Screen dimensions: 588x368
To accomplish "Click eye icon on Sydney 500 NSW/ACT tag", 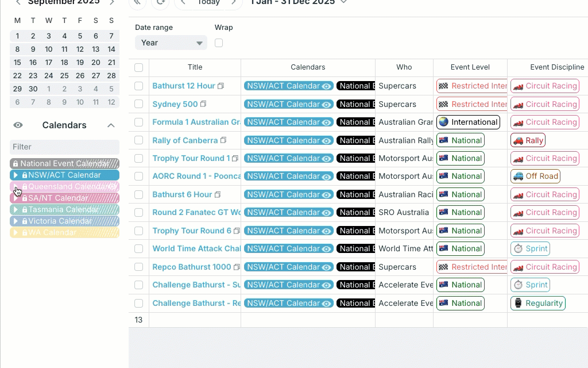I will click(x=326, y=104).
